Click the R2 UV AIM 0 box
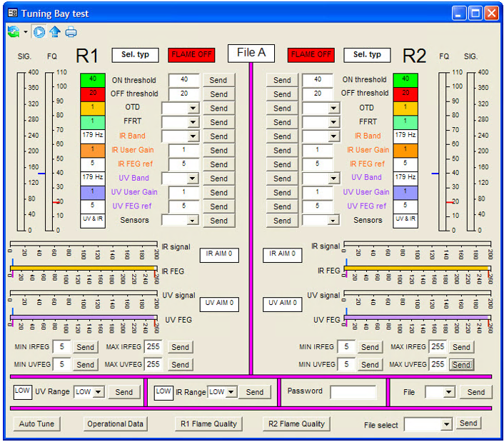The image size is (504, 442). (282, 304)
